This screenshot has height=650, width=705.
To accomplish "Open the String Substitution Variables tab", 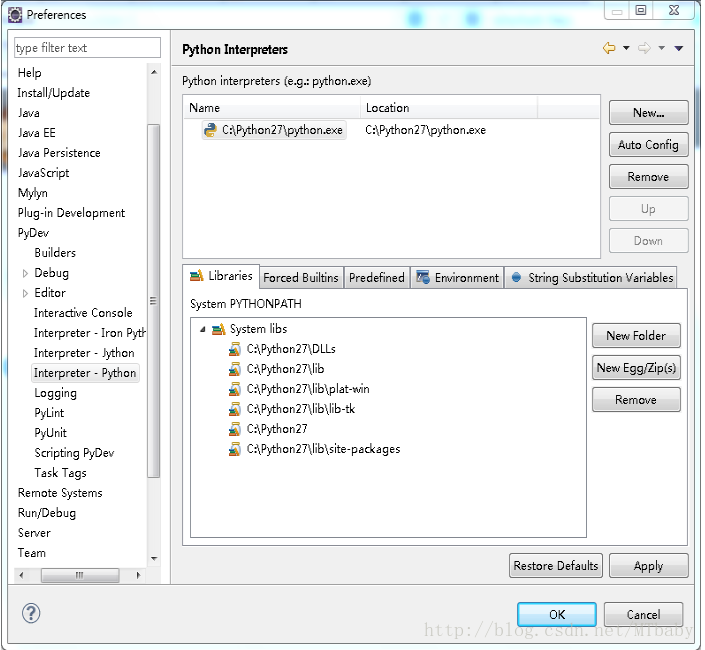I will point(591,278).
